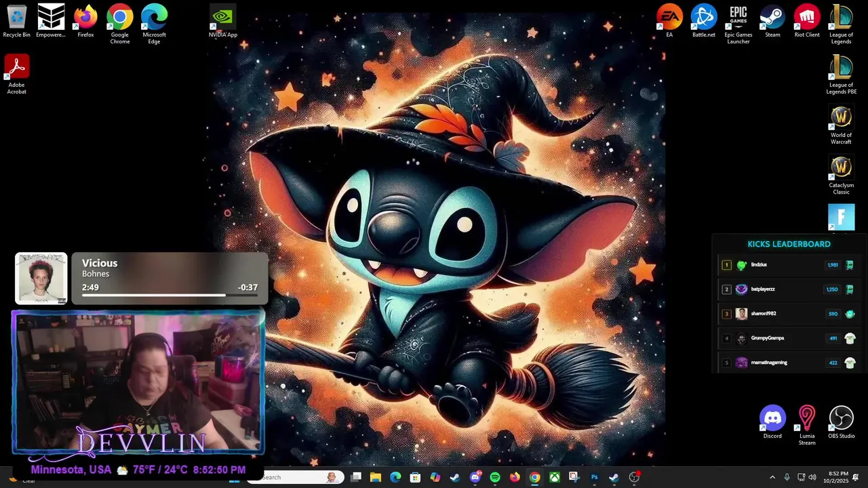Screen dimensions: 868x488
Task: Open the Steam desktop shortcut
Action: (x=772, y=21)
